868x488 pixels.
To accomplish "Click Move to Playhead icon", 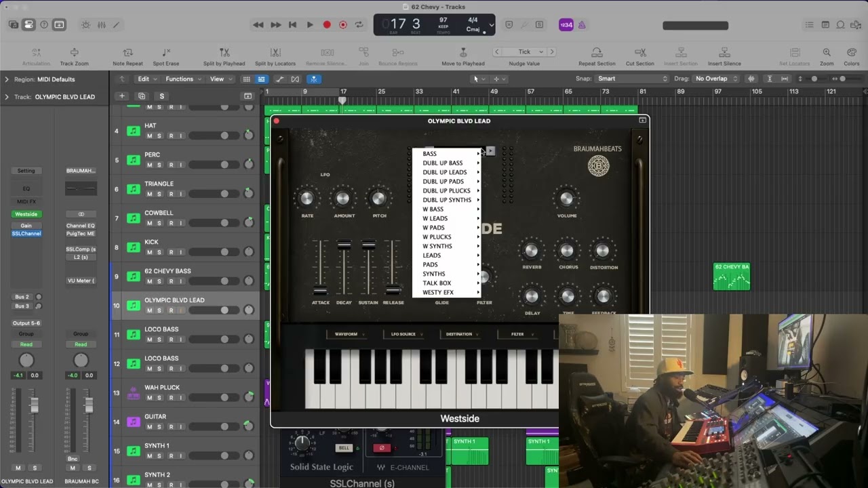I will (x=463, y=52).
